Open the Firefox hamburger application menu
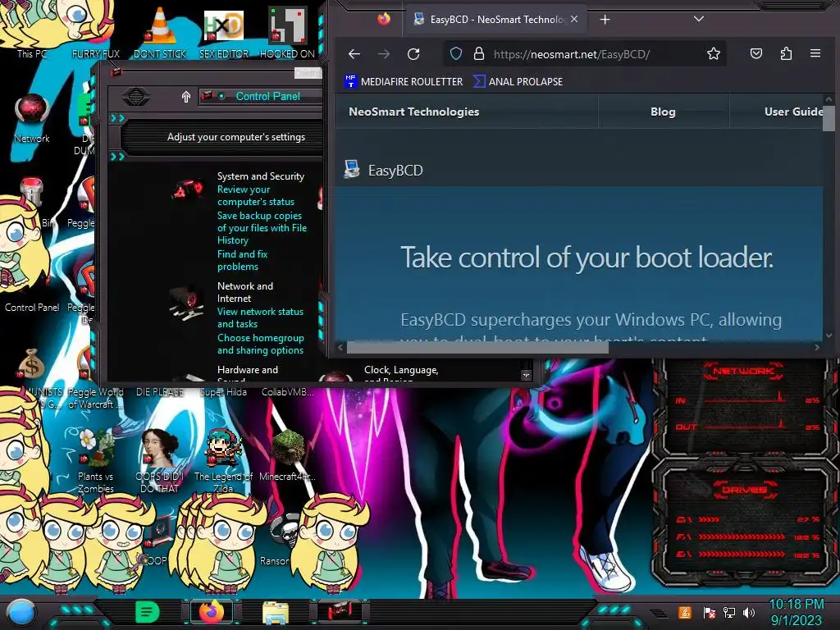Viewport: 840px width, 630px height. pyautogui.click(x=815, y=53)
